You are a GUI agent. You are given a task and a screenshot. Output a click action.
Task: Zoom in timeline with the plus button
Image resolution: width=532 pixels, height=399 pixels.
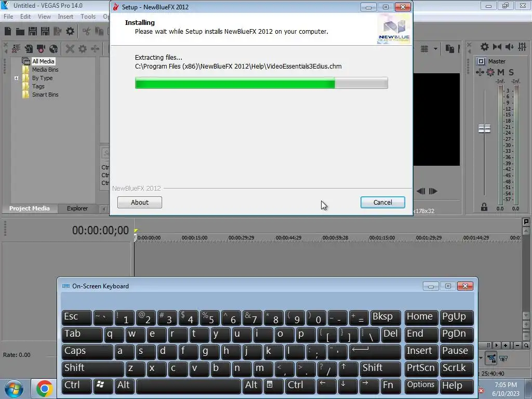coord(506,345)
